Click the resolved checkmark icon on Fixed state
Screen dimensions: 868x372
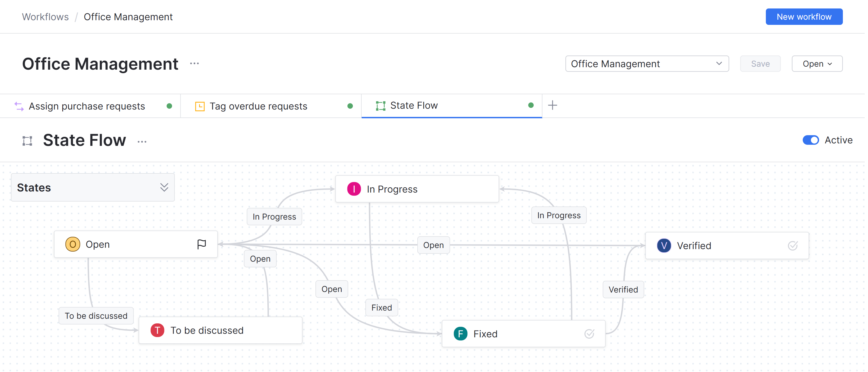click(589, 333)
